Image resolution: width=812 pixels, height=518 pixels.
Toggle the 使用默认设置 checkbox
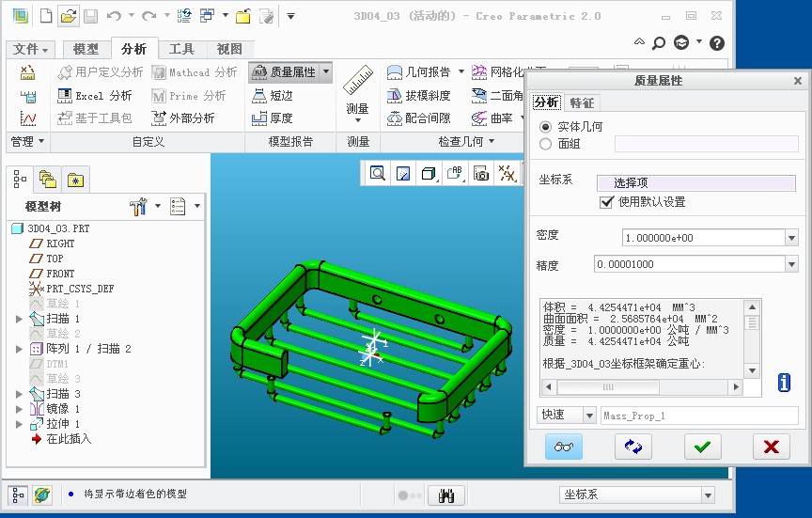click(606, 202)
